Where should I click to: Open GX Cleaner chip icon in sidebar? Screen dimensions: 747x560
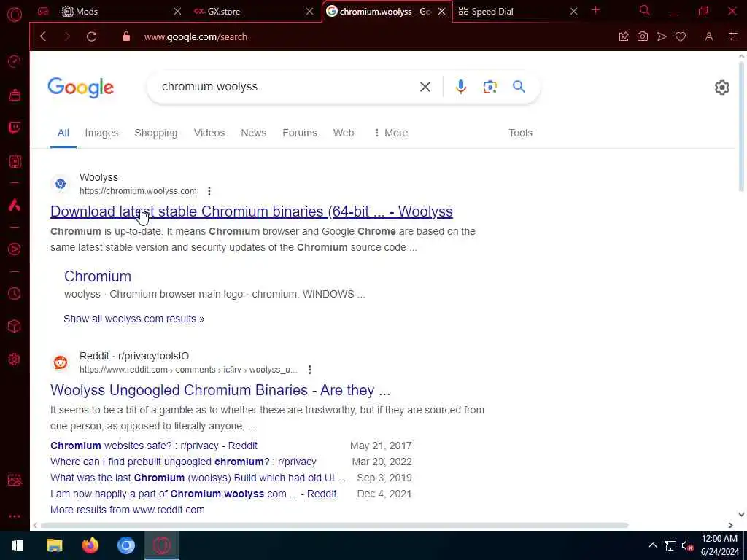pyautogui.click(x=15, y=161)
